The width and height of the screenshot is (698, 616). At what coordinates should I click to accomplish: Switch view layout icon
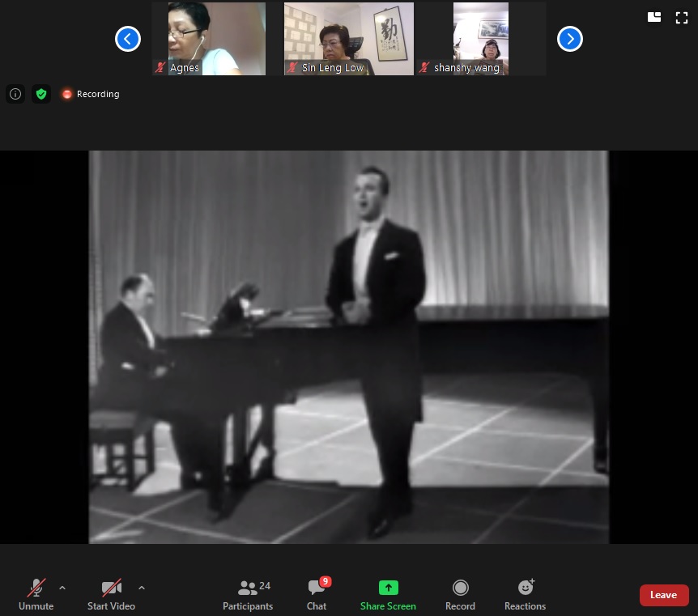coord(654,17)
